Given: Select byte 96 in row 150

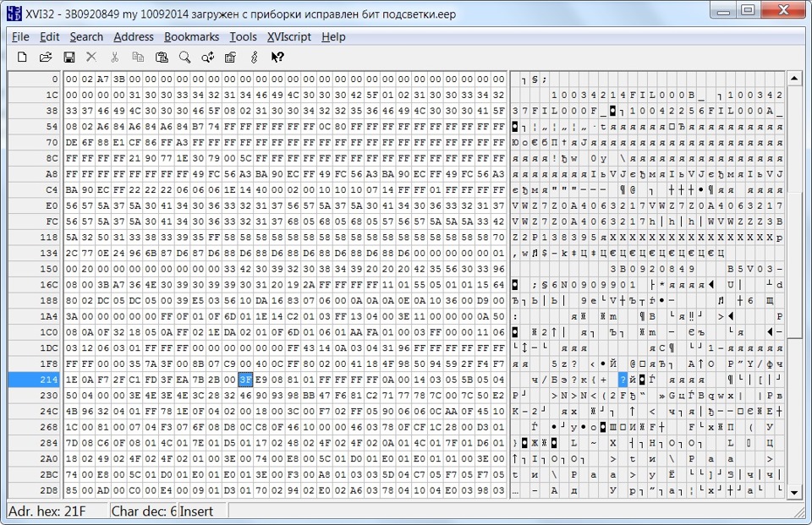Looking at the screenshot, I should pyautogui.click(x=498, y=269).
